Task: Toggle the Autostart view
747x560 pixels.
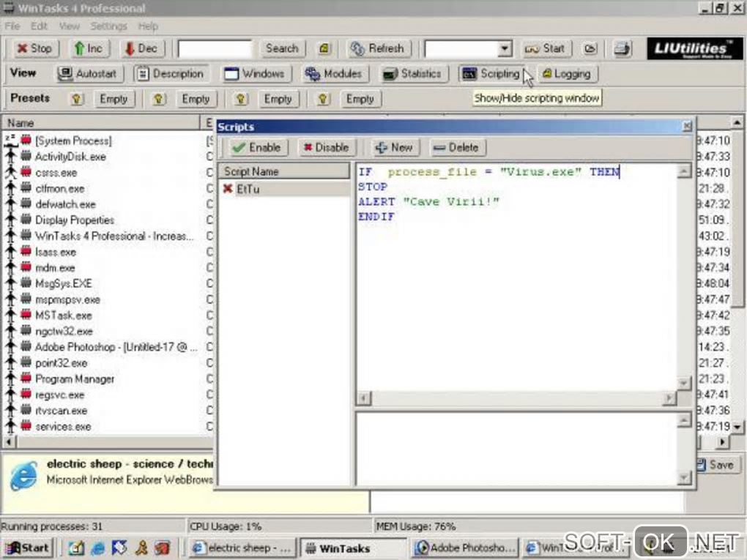Action: pyautogui.click(x=88, y=74)
